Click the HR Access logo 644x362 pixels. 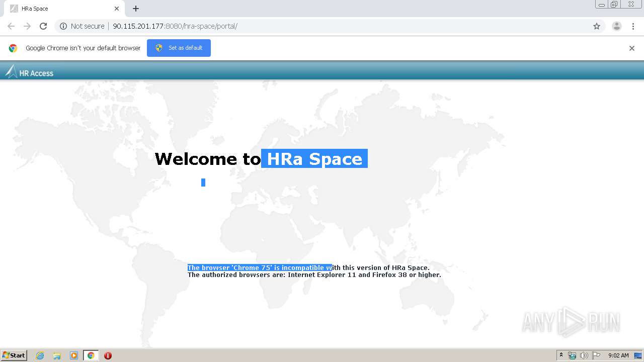pos(29,72)
